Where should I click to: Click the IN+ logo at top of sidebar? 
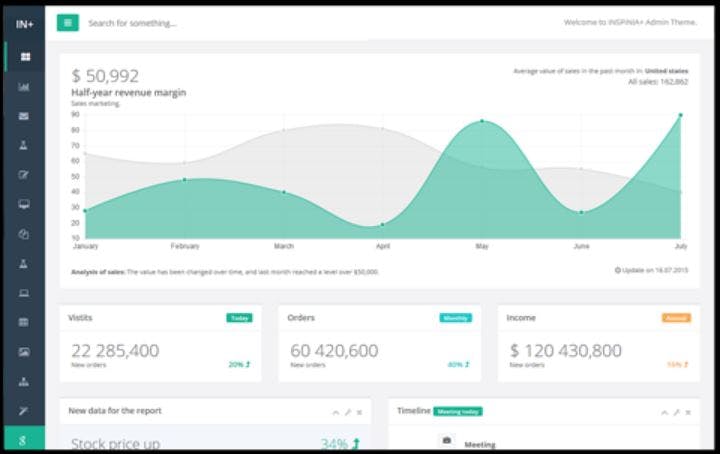coord(25,24)
